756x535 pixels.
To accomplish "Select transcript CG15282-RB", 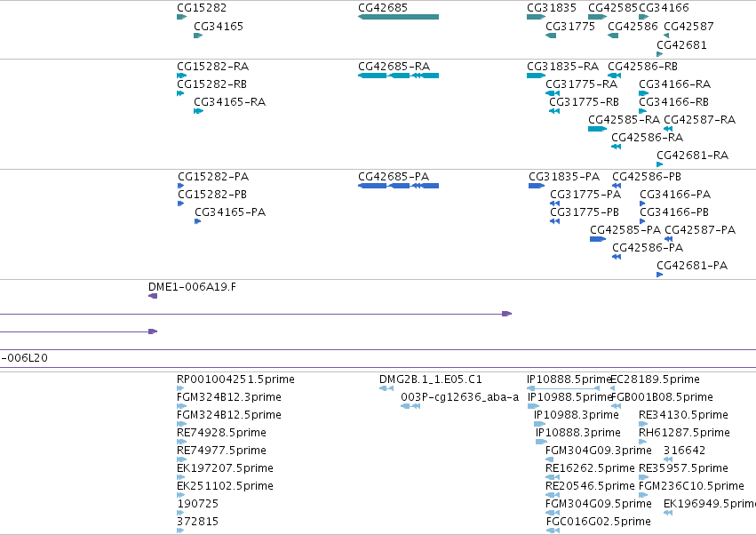I will pyautogui.click(x=211, y=84).
